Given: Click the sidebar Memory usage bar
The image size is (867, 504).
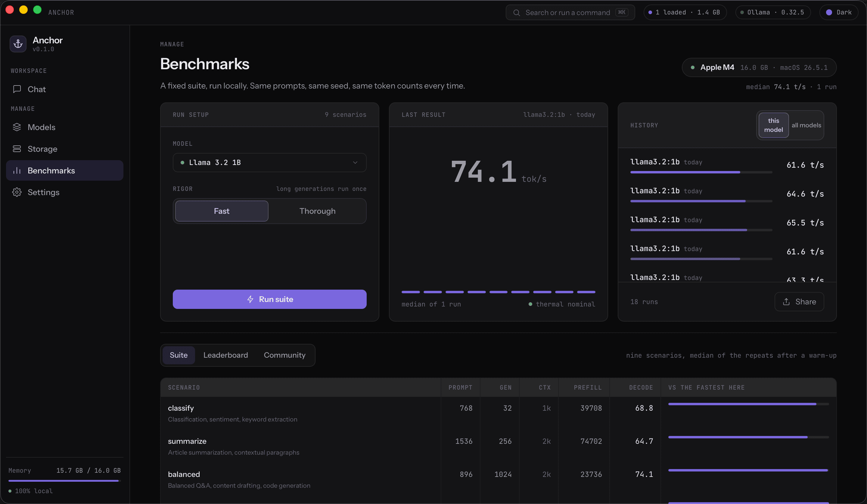Looking at the screenshot, I should click(x=64, y=481).
